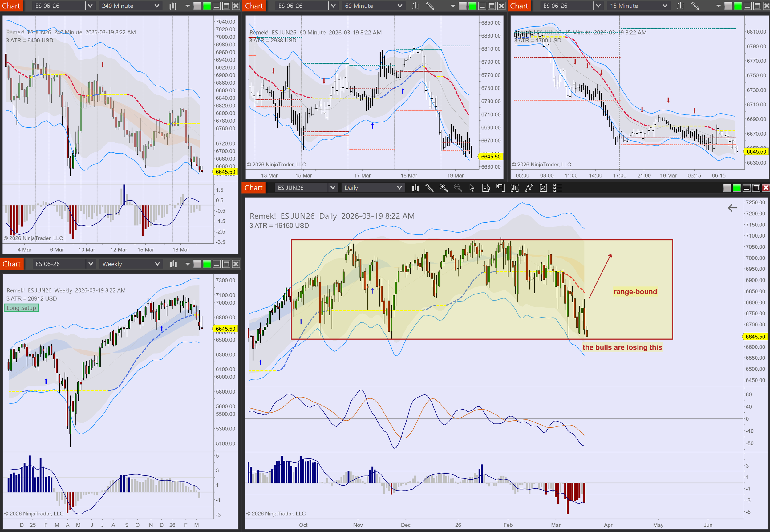The height and width of the screenshot is (532, 770).
Task: Toggle gray instrument link on 240 Minute chart
Action: (x=197, y=6)
